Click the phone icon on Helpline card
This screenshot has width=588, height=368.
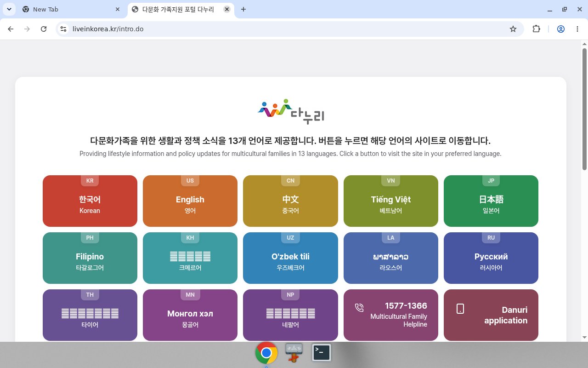(x=359, y=308)
